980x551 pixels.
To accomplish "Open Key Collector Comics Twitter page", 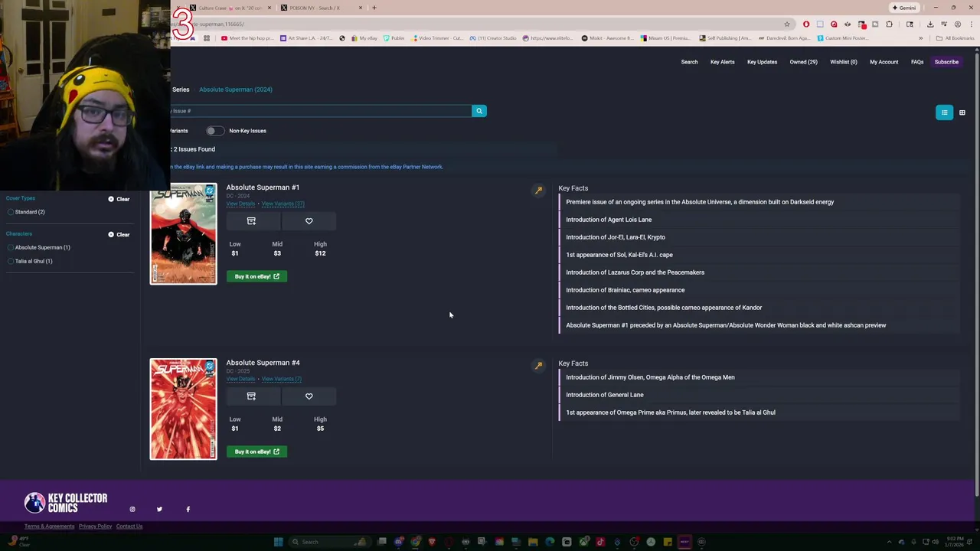I will pyautogui.click(x=159, y=509).
